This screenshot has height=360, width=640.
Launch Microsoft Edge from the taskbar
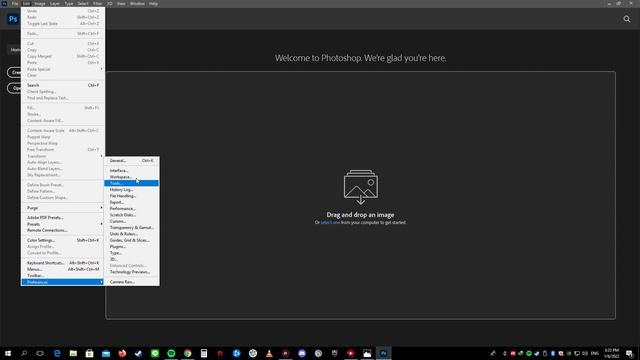click(57, 353)
